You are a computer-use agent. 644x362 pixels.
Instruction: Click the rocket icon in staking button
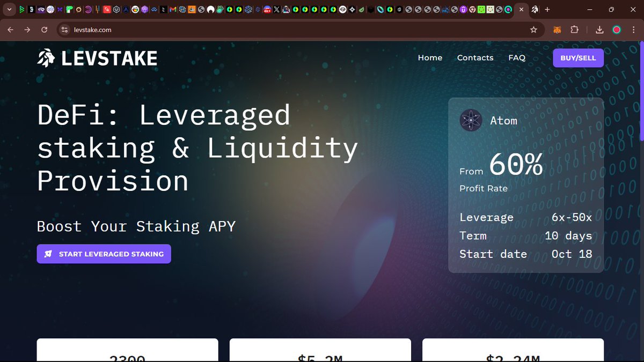coord(48,254)
